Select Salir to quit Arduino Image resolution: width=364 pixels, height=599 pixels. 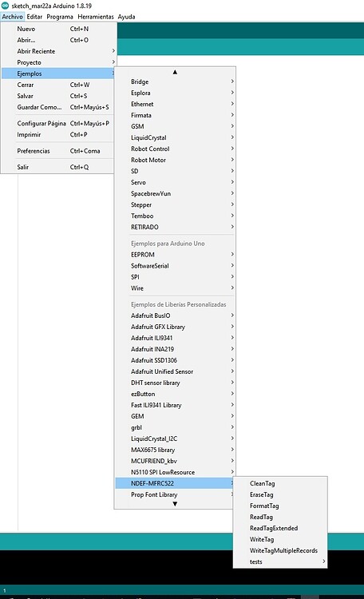point(59,167)
